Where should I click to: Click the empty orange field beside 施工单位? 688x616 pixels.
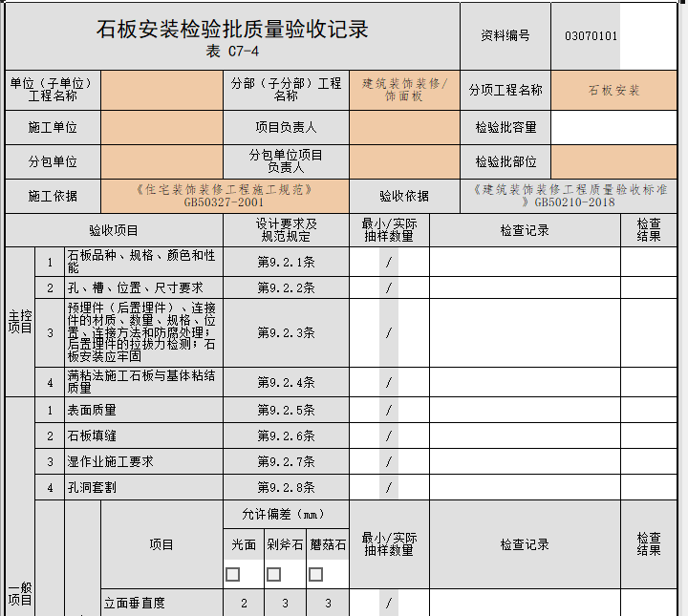[161, 126]
